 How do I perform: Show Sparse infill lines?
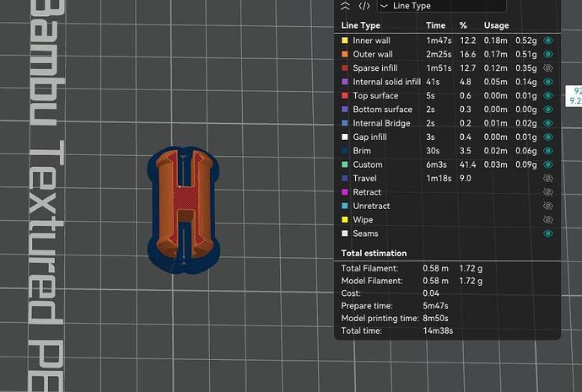pos(548,68)
